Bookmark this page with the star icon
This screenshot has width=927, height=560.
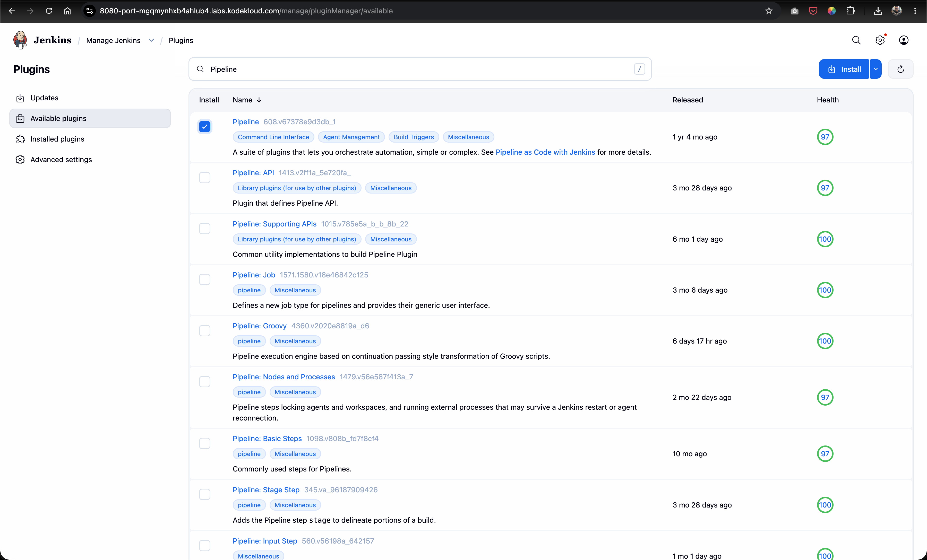(x=769, y=11)
